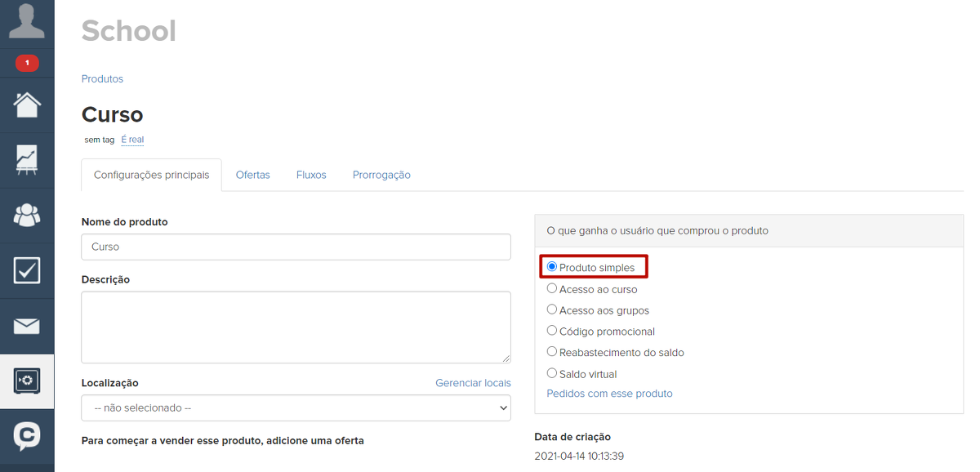The height and width of the screenshot is (472, 980).
Task: Open the user profile avatar icon
Action: point(27,21)
